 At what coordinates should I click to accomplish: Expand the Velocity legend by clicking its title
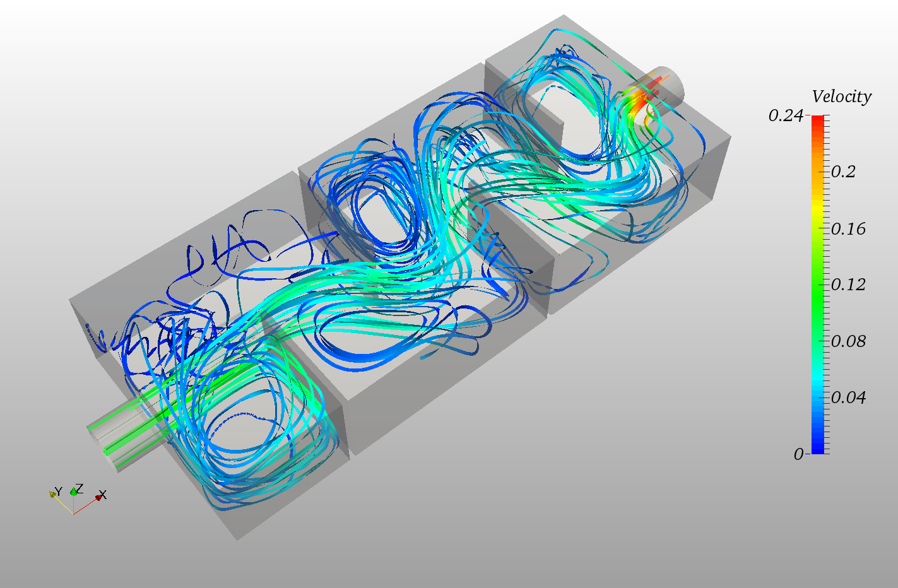click(842, 97)
